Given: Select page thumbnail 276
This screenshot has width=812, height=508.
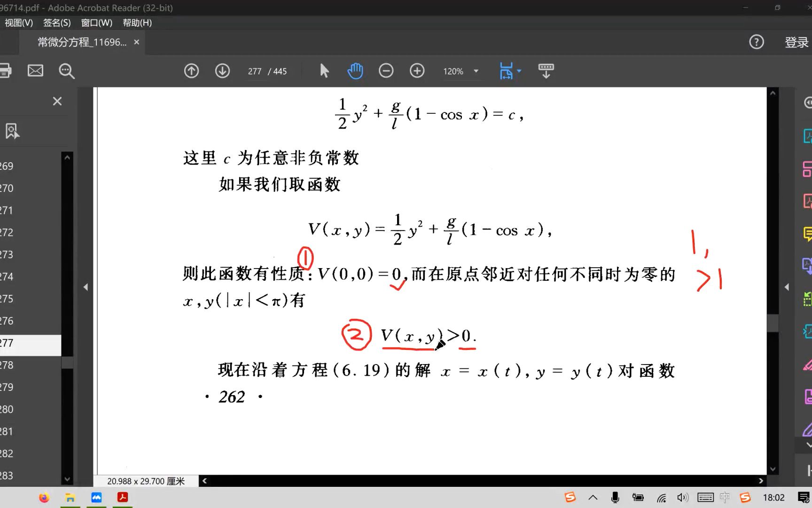Looking at the screenshot, I should (7, 321).
